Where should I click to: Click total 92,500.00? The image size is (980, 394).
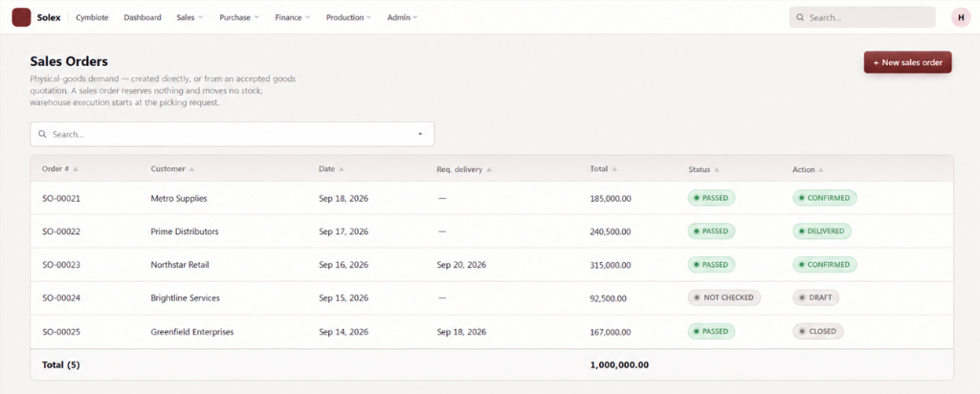[608, 299]
